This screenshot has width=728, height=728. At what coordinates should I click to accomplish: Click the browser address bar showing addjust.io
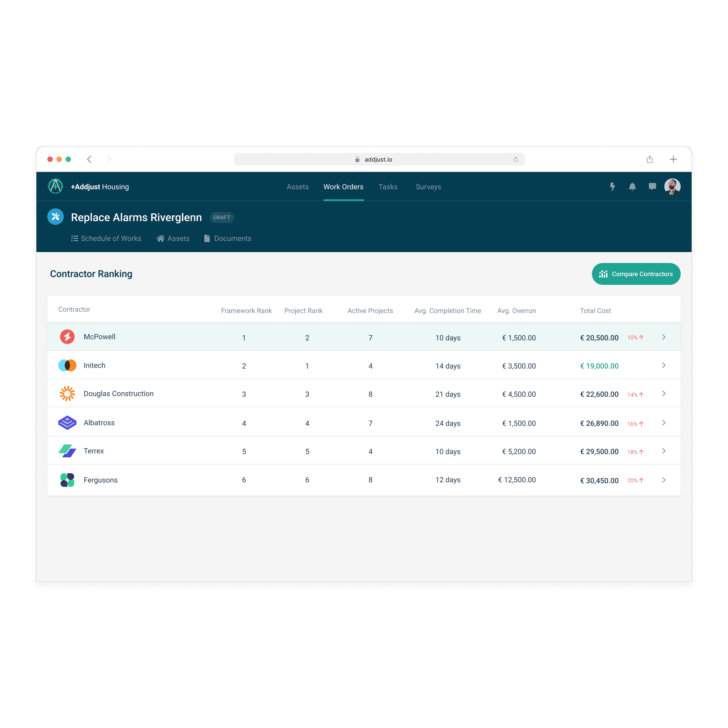(379, 159)
